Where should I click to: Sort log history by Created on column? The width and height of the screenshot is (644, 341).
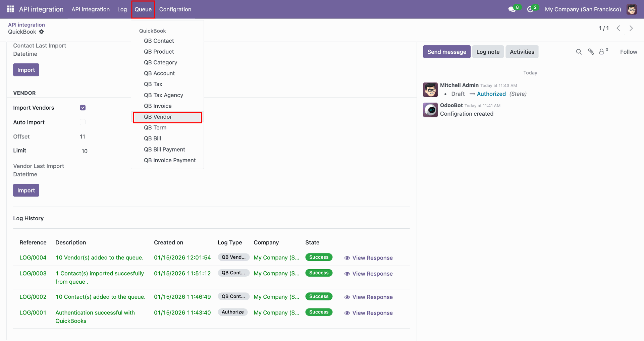tap(168, 242)
